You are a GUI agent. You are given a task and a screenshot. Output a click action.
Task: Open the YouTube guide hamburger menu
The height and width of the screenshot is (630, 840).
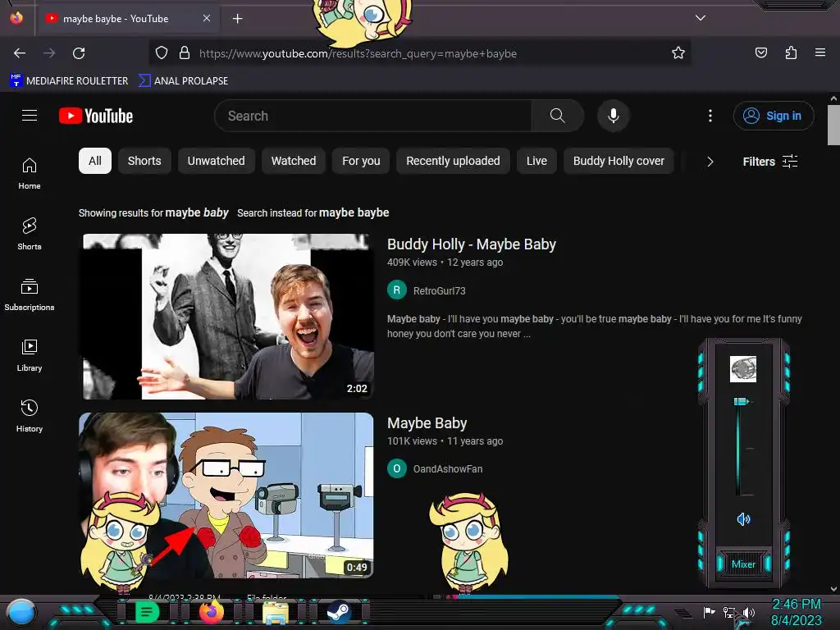pos(30,116)
